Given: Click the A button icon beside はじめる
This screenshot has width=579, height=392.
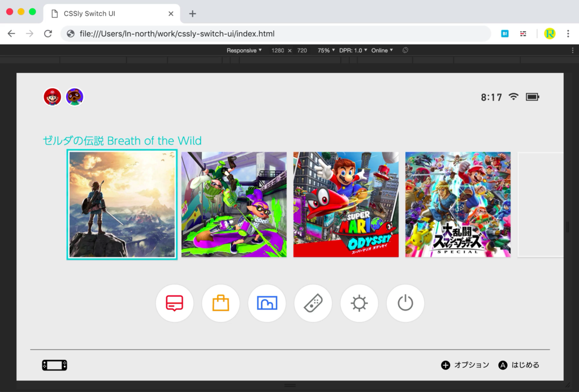Looking at the screenshot, I should [503, 365].
